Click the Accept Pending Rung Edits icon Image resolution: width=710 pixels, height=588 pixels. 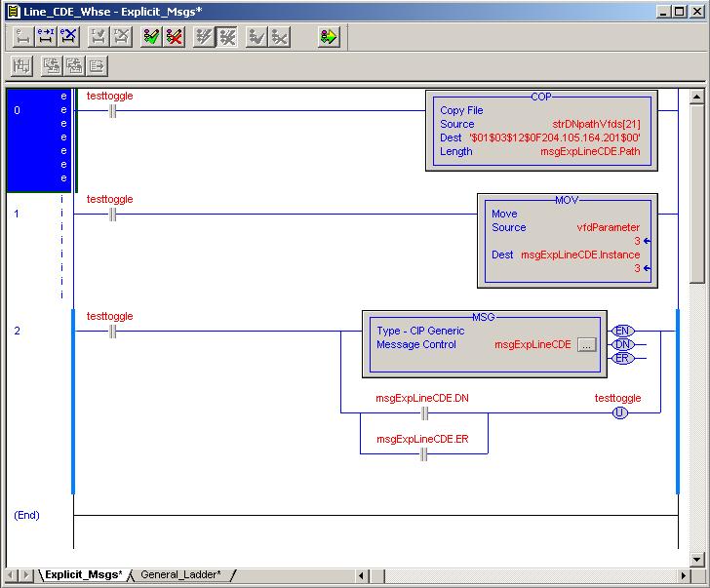(45, 37)
